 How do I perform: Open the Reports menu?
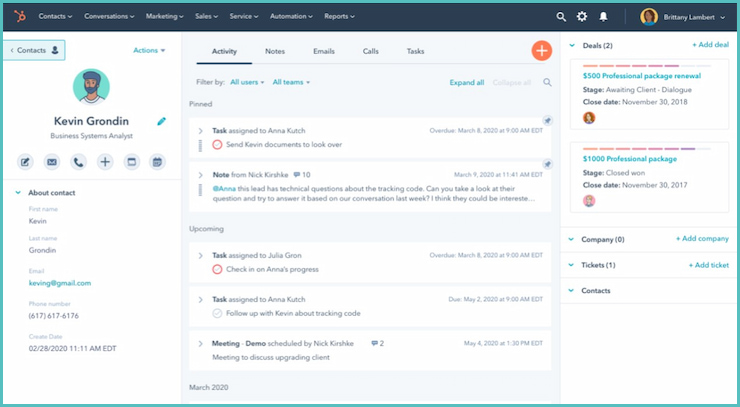(x=339, y=16)
